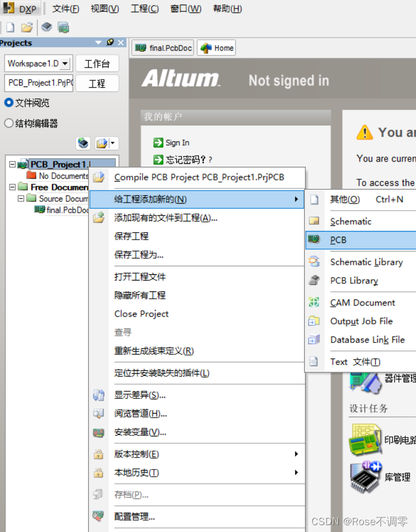Screen dimensions: 416x532
Task: Click the new document toolbar icon
Action: pos(10,27)
